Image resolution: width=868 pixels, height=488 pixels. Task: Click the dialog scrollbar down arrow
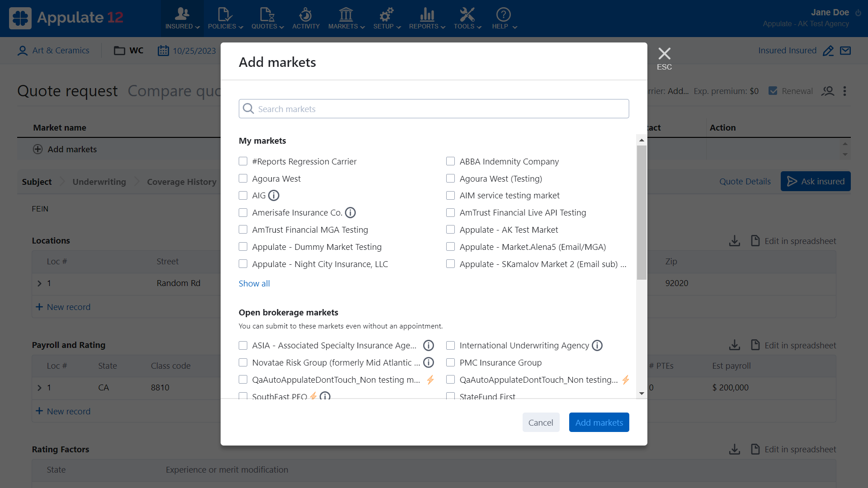642,394
